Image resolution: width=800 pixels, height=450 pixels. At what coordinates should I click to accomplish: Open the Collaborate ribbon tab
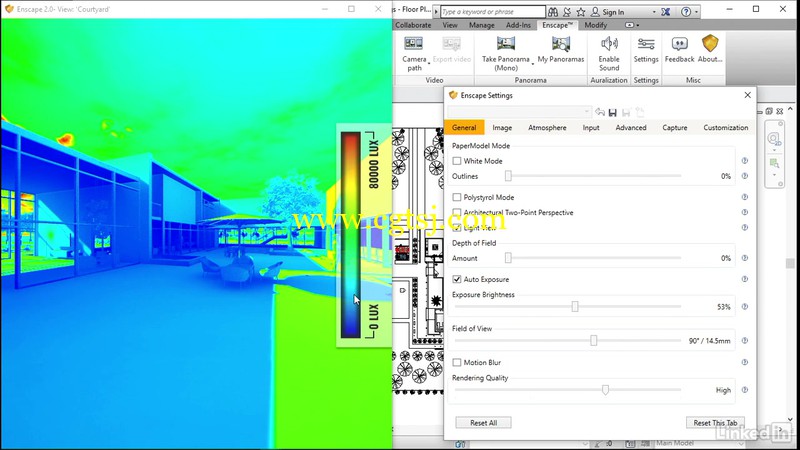(413, 25)
